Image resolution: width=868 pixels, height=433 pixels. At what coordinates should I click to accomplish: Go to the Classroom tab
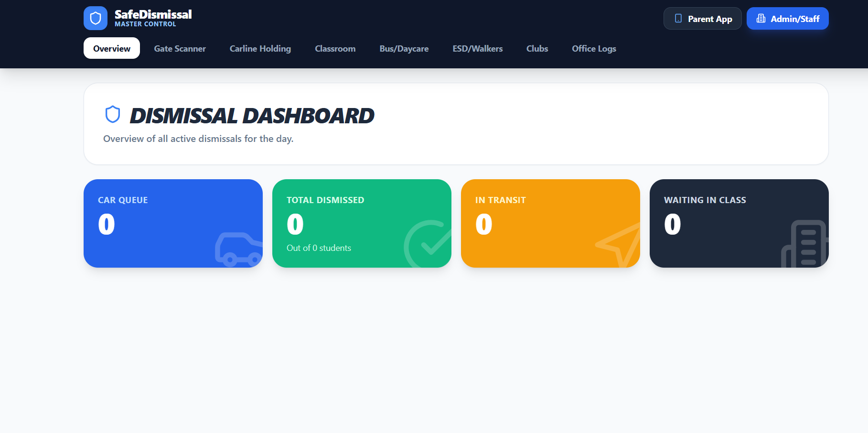click(x=335, y=48)
